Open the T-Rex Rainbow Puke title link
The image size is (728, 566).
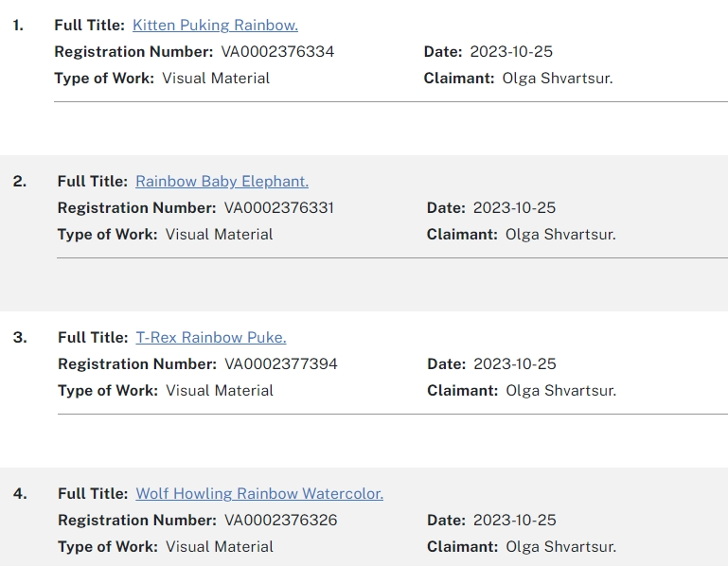(x=210, y=337)
